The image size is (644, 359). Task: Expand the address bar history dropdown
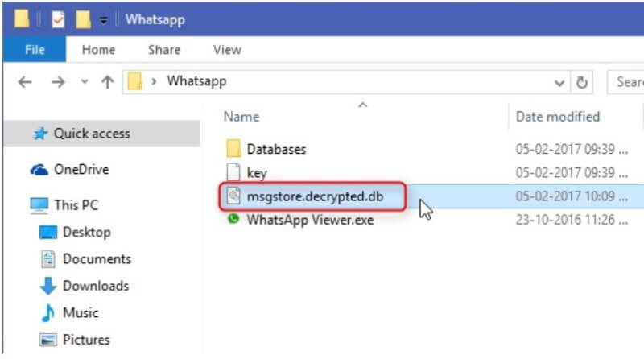[x=559, y=82]
